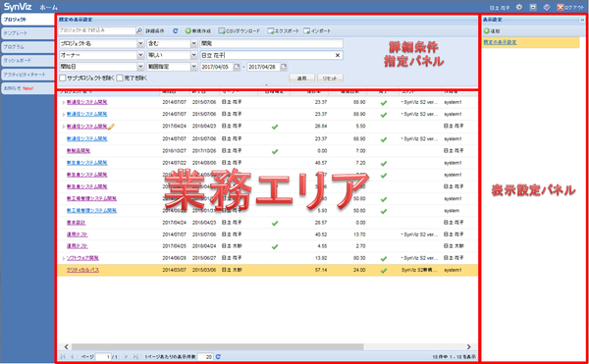
Task: Go to next page with pager icon
Action: tap(127, 357)
